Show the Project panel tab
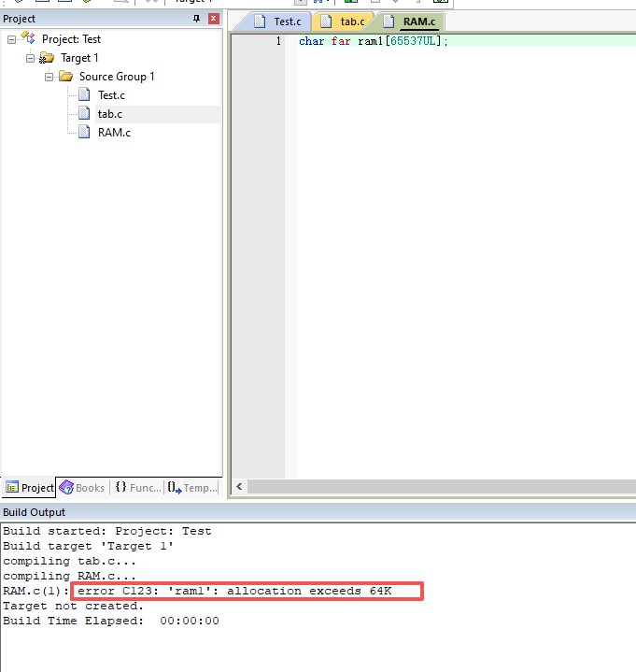636x672 pixels. click(30, 487)
